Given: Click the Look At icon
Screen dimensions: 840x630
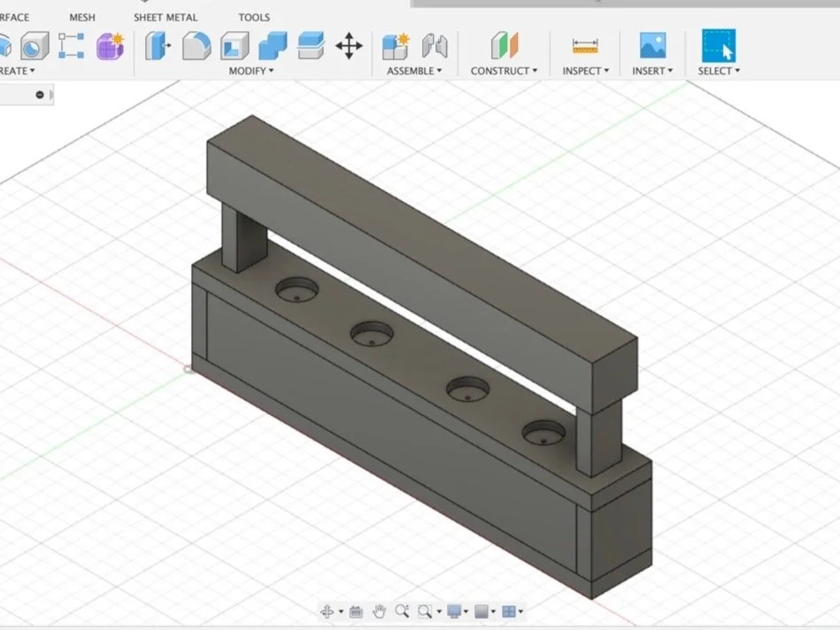Looking at the screenshot, I should coord(356,611).
